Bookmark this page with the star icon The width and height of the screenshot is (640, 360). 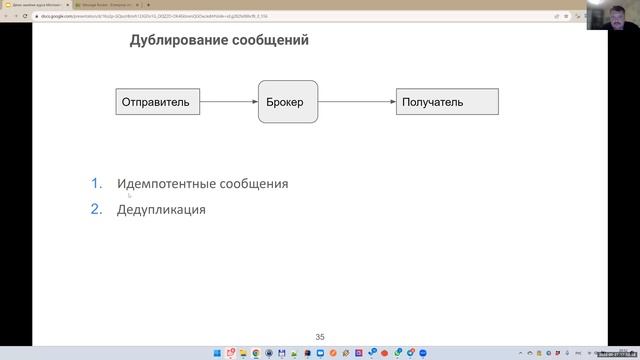(566, 16)
